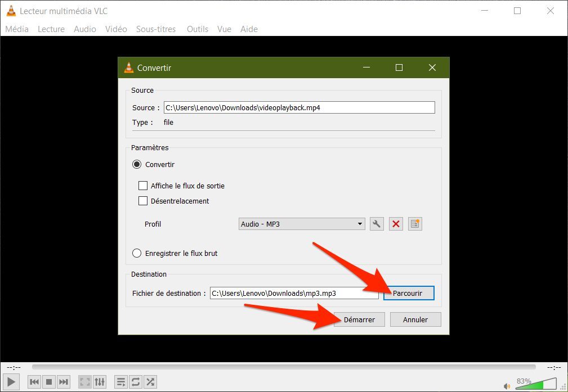Maximize the Convertir dialog
The width and height of the screenshot is (568, 392).
pyautogui.click(x=399, y=67)
